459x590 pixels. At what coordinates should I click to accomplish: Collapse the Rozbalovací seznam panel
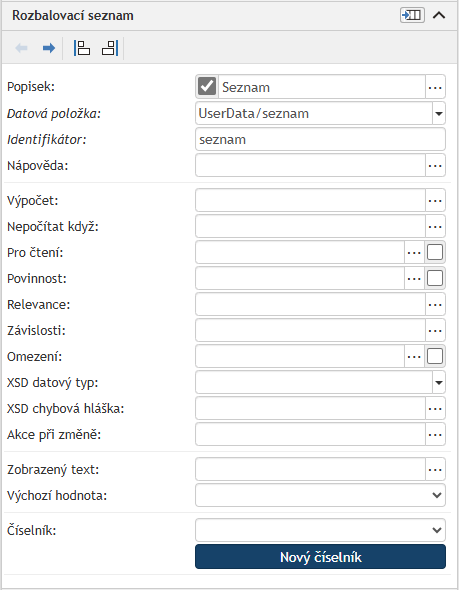coord(439,15)
